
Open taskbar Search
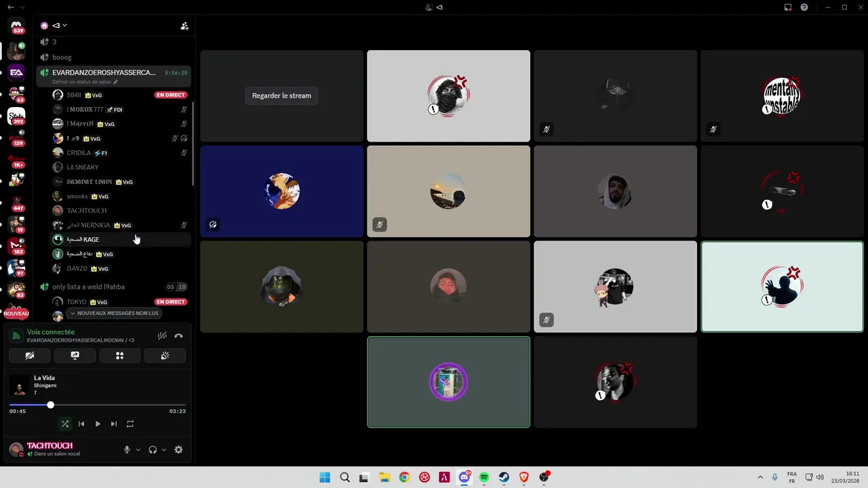(344, 477)
